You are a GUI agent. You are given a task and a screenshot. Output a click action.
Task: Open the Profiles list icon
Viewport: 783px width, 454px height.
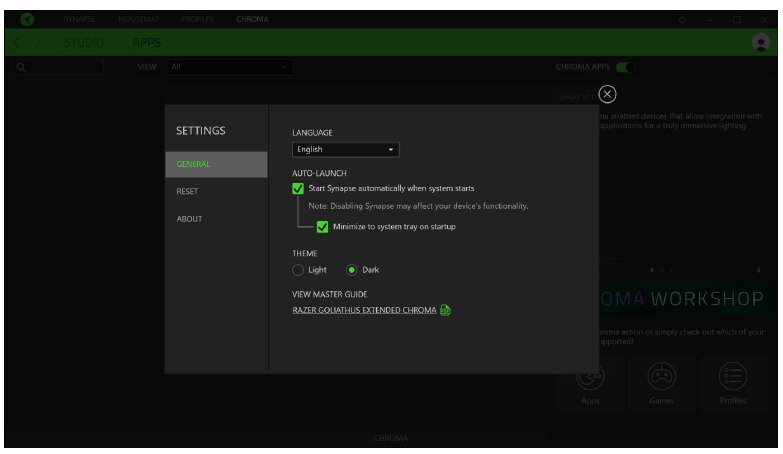(x=733, y=376)
